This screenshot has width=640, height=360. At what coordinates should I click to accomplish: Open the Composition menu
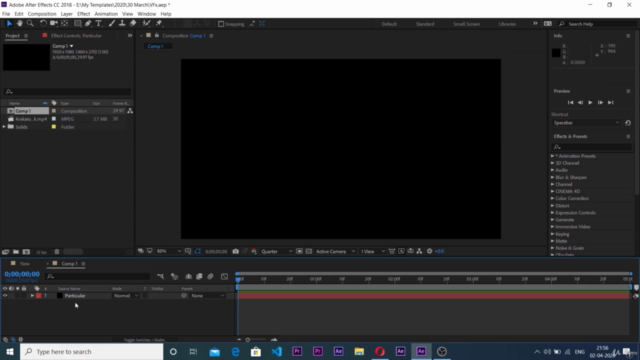(42, 14)
